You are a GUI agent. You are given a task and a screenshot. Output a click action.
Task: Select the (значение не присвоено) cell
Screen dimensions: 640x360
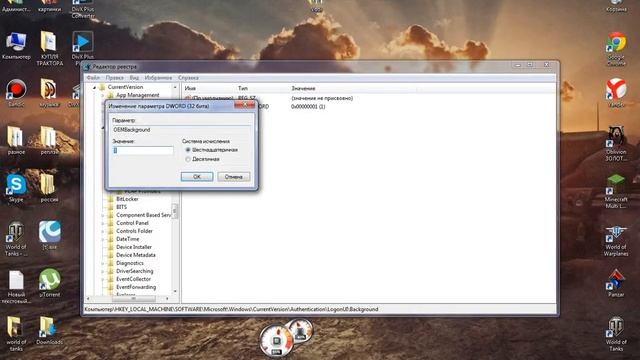pos(322,98)
